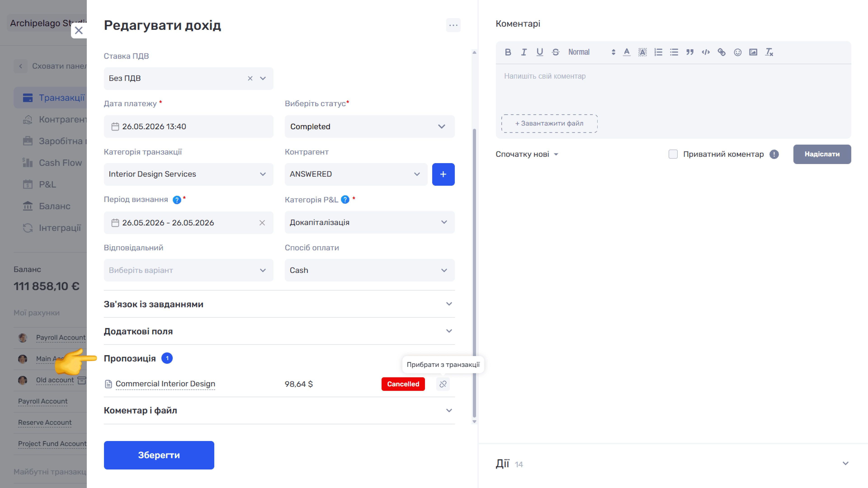Viewport: 868px width, 488px height.
Task: Open the emoji picker
Action: coord(738,52)
